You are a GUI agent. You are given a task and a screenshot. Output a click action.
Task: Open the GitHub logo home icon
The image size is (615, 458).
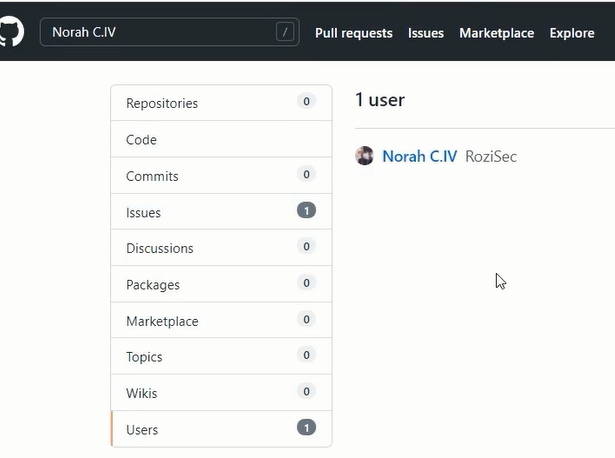11,31
